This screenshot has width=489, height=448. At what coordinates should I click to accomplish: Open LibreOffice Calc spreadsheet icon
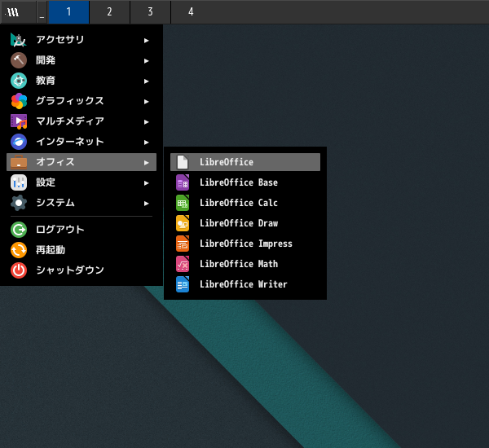tap(183, 203)
